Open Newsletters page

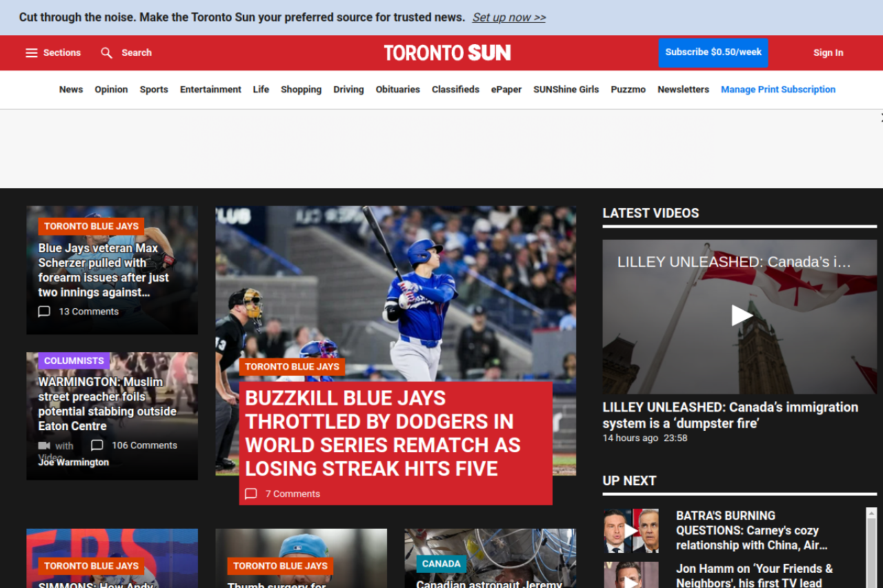point(683,90)
